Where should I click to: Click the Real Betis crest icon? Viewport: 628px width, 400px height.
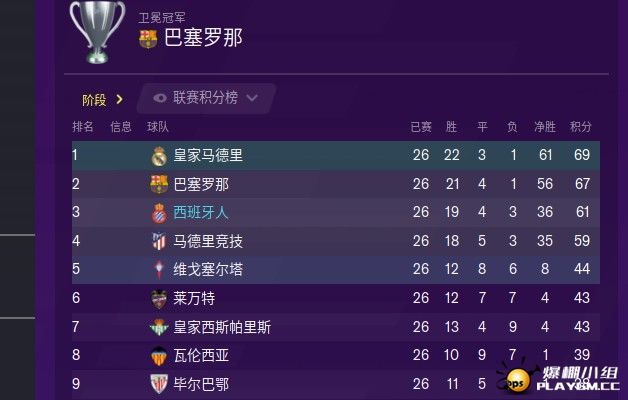[159, 327]
